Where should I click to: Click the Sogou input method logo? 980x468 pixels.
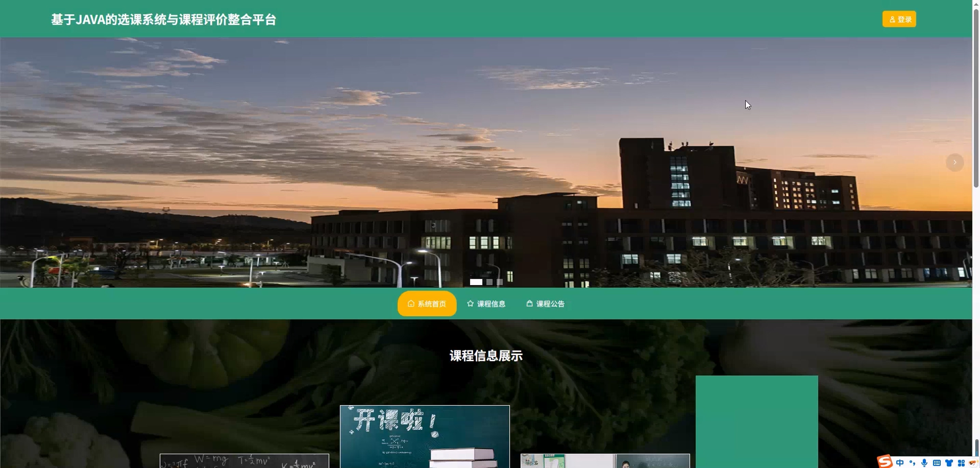click(x=885, y=462)
